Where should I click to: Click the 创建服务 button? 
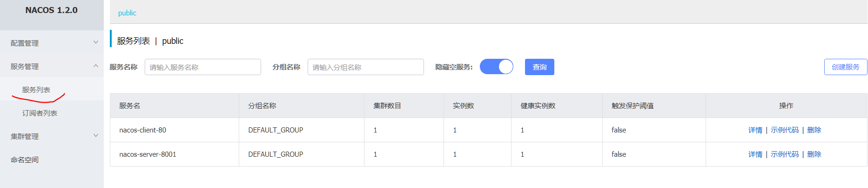click(846, 67)
